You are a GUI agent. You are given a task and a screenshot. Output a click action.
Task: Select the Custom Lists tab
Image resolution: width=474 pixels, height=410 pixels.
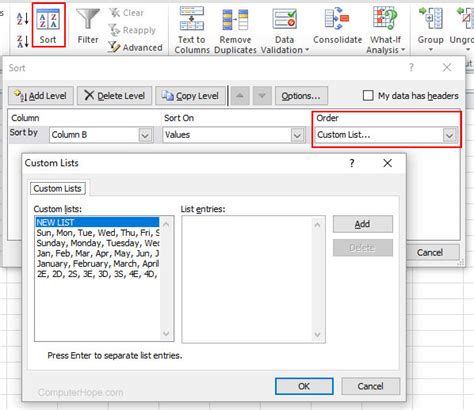click(58, 188)
